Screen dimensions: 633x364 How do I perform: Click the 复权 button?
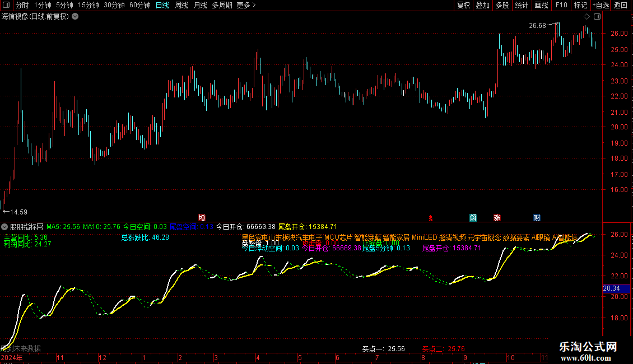(463, 5)
